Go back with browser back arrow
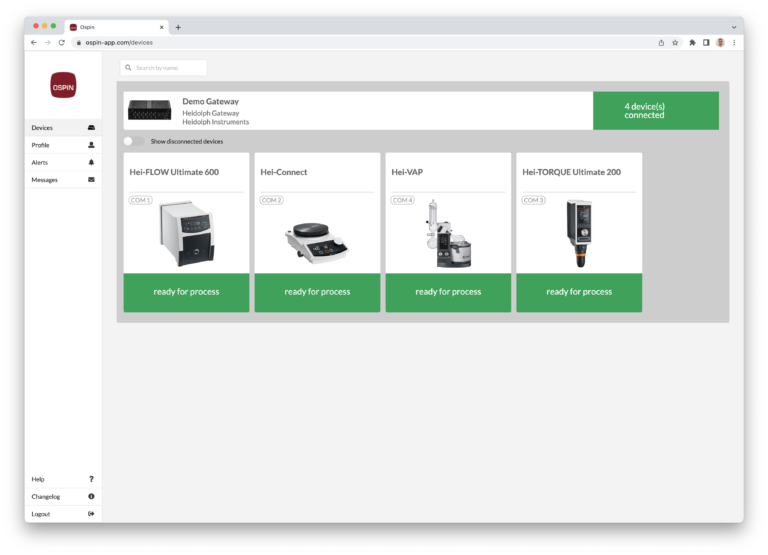 pos(34,43)
